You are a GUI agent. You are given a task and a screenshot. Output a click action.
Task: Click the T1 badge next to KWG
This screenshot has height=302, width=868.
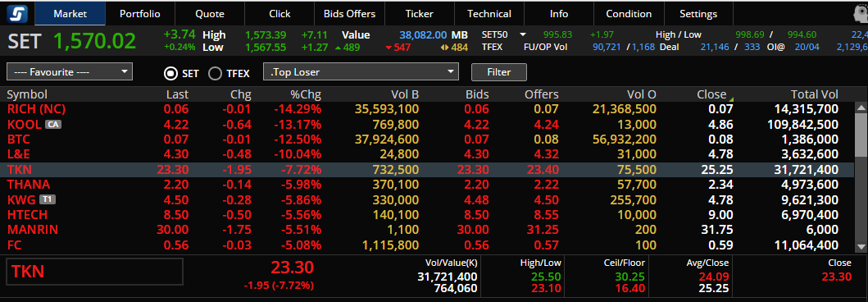click(48, 199)
